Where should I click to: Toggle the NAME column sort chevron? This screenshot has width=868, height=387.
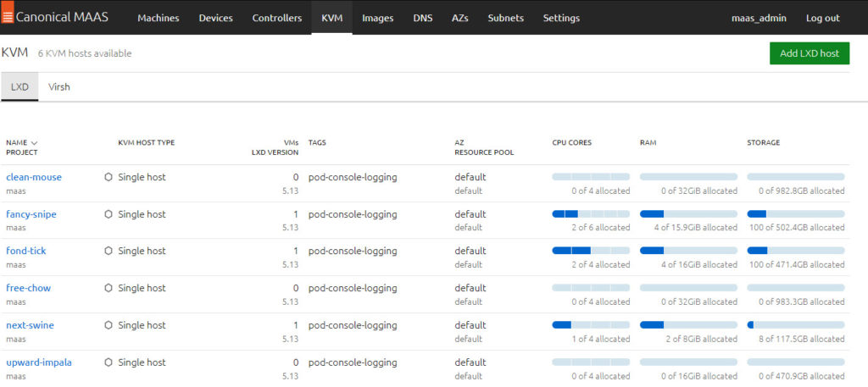[x=34, y=142]
